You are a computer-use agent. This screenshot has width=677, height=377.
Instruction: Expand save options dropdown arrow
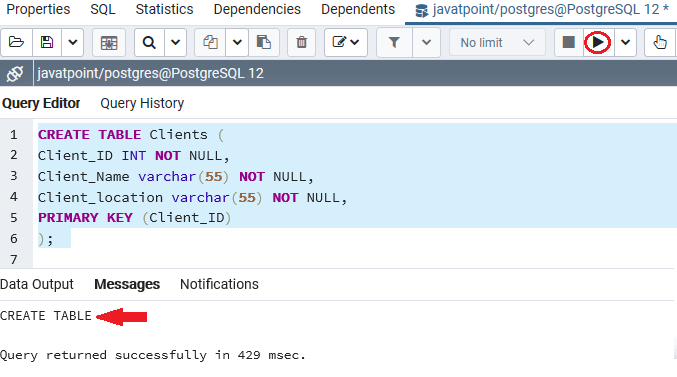click(73, 42)
